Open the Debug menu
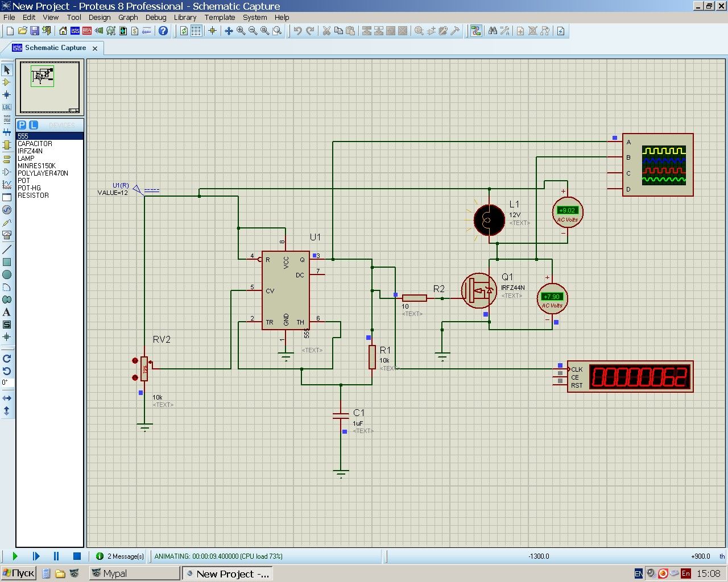 point(155,17)
